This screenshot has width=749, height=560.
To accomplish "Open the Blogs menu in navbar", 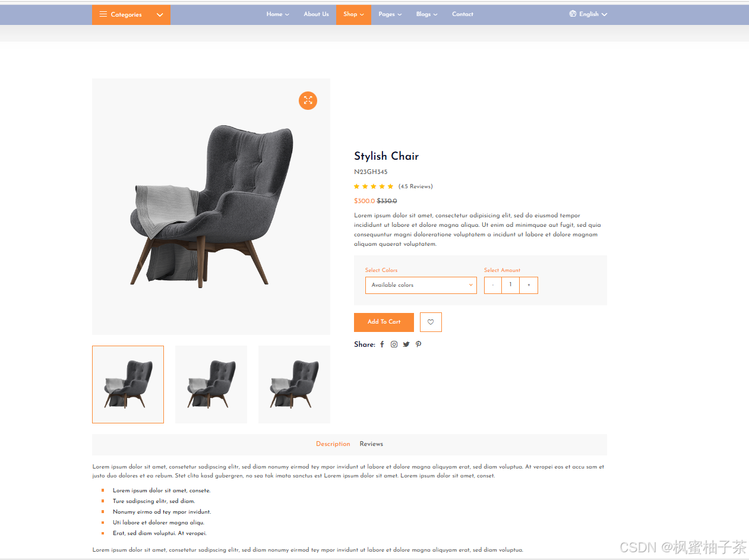I will (x=426, y=14).
